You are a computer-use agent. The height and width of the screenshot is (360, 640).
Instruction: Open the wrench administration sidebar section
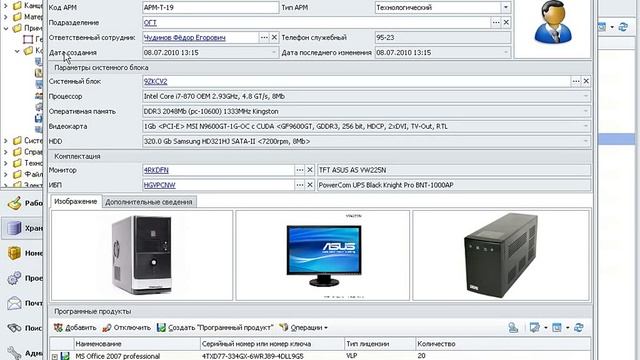(x=22, y=353)
